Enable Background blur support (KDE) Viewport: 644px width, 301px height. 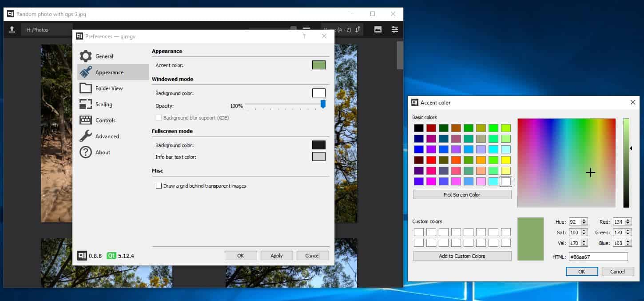[x=159, y=118]
